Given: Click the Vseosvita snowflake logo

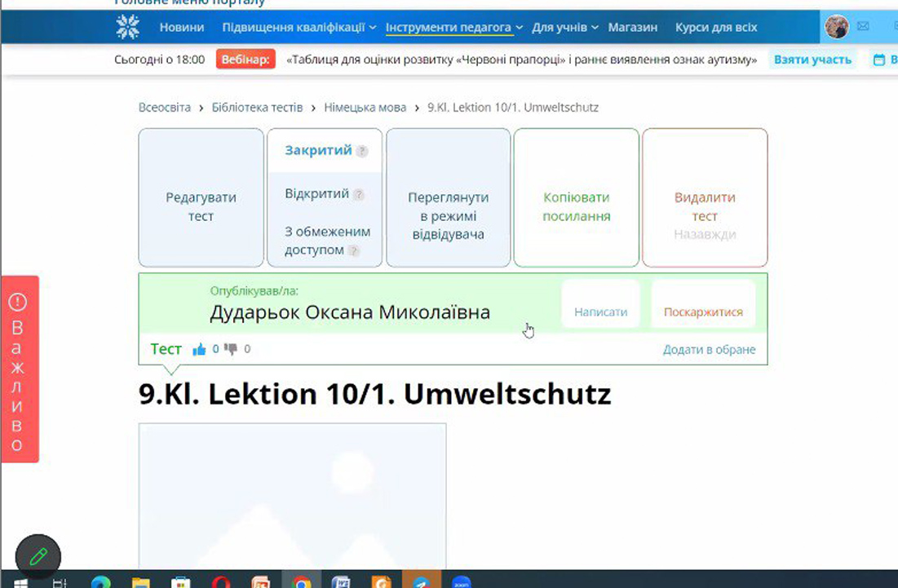Looking at the screenshot, I should (x=128, y=27).
